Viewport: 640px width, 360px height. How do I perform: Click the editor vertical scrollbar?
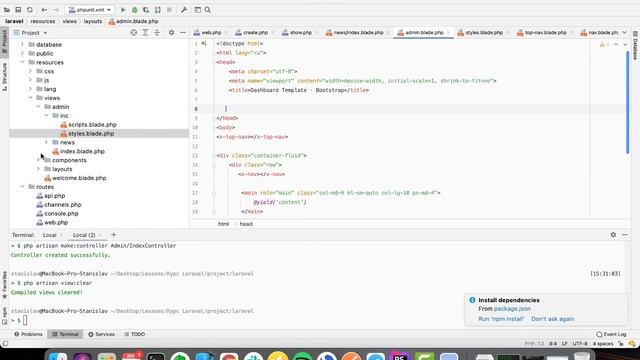pos(628,102)
